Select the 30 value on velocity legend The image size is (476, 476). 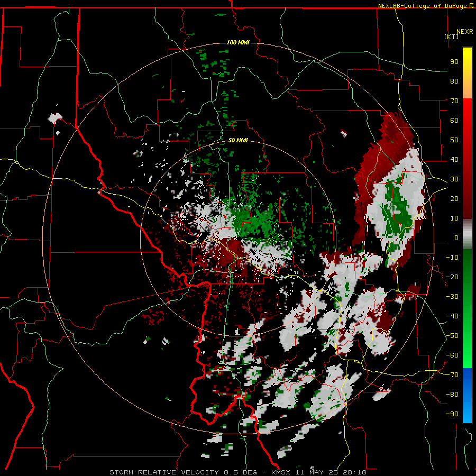click(454, 179)
